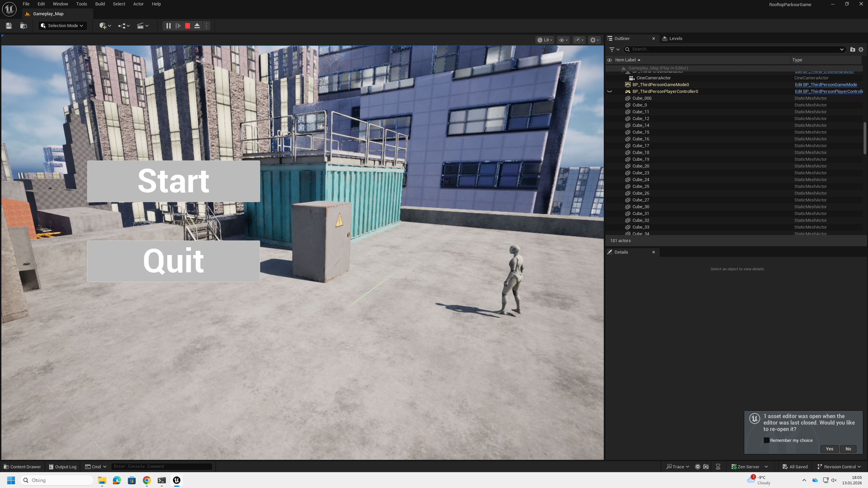Stop the play session with red square
868x488 pixels.
pos(187,26)
